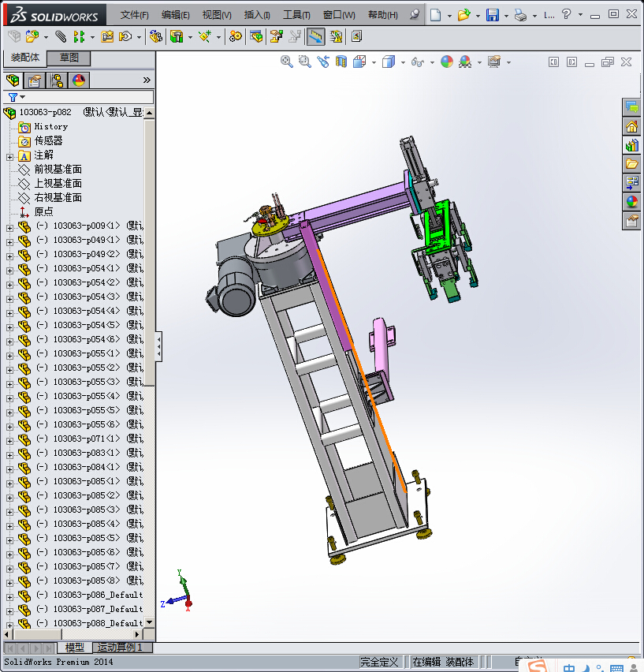Screen dimensions: 644x672
Task: Select the DisplayManager tab icon
Action: click(79, 80)
